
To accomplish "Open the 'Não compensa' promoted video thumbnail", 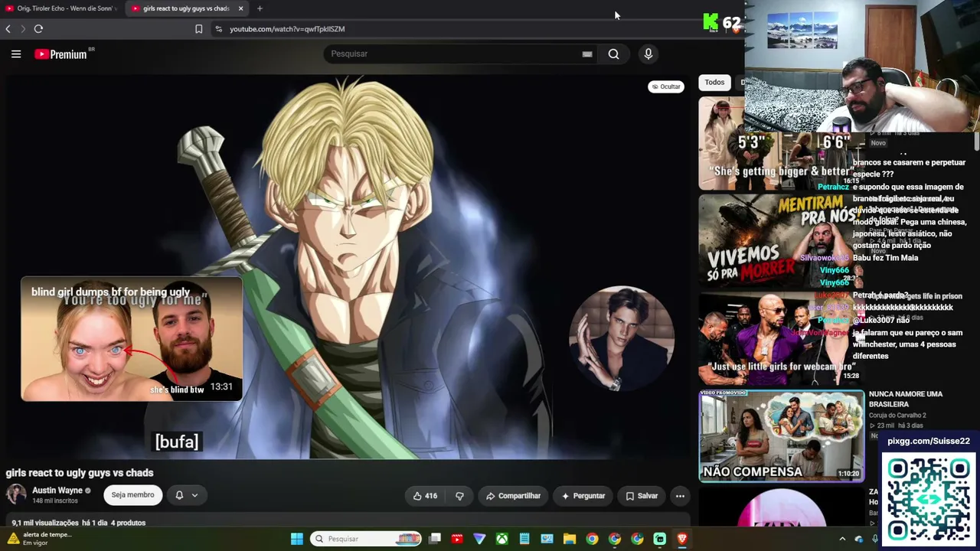I will 781,435.
